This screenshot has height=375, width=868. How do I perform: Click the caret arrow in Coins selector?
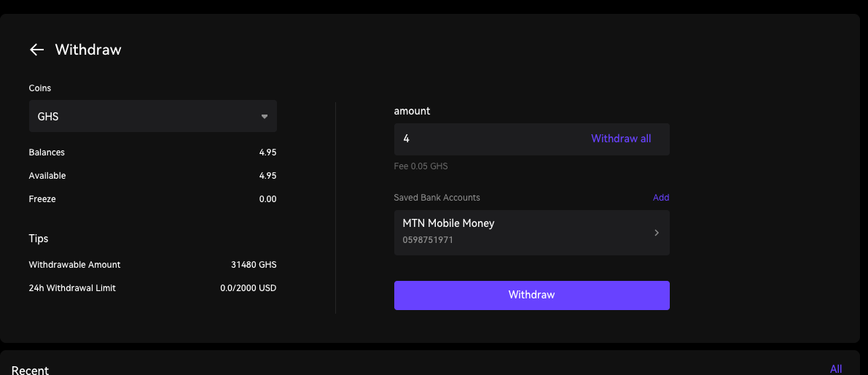[x=265, y=116]
